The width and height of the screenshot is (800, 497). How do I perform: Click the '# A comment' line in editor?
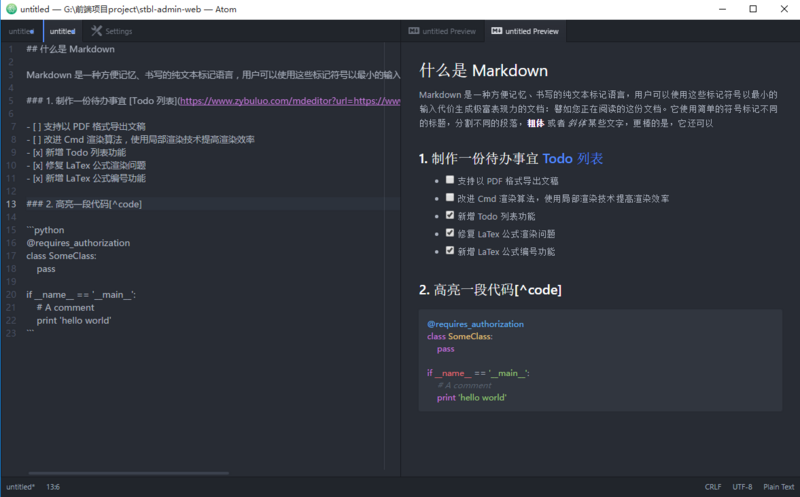pyautogui.click(x=65, y=308)
